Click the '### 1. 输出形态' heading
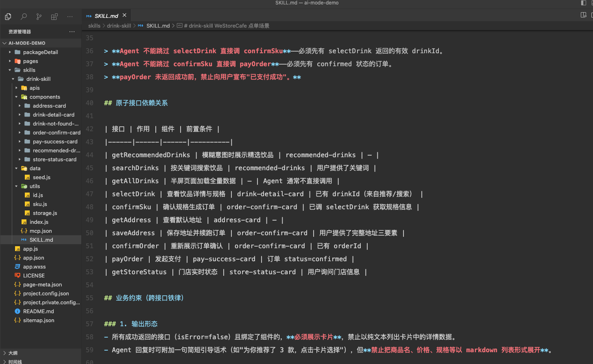 (131, 324)
